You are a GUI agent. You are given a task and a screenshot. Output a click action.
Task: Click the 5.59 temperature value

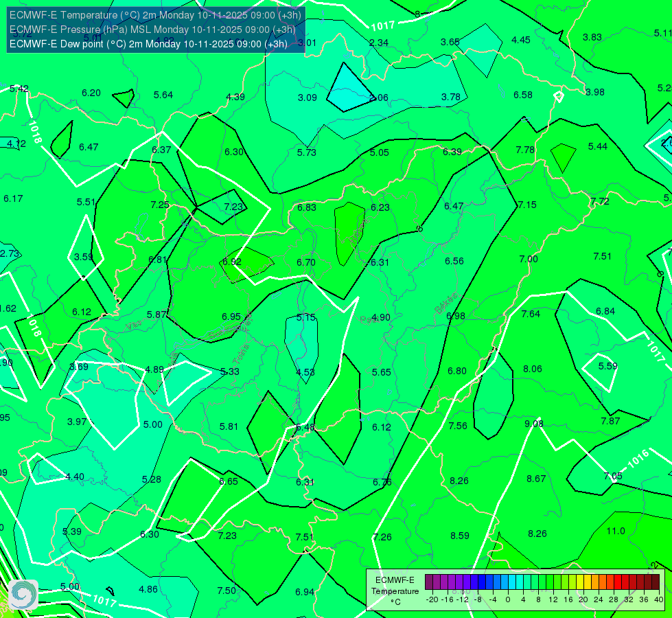tap(608, 366)
